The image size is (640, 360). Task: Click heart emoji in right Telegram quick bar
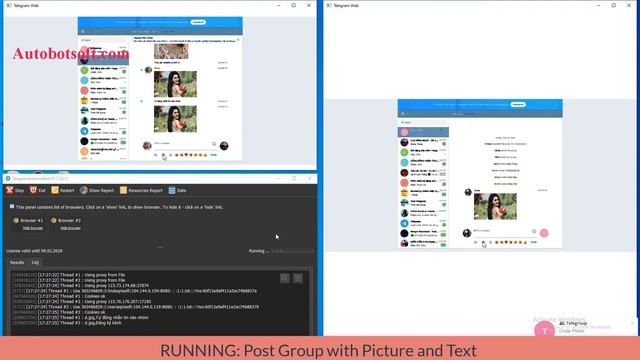click(507, 242)
